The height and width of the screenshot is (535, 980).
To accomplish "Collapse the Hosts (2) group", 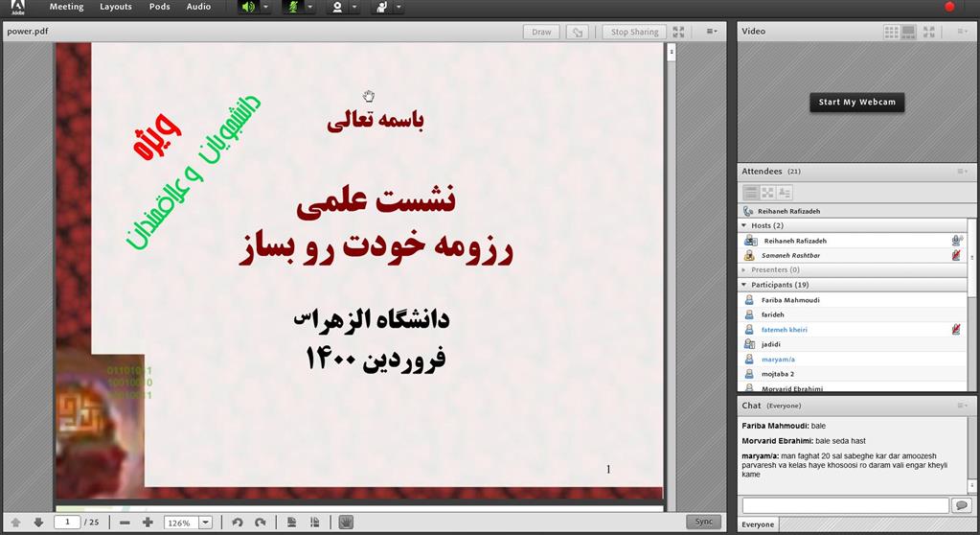I will [x=743, y=225].
